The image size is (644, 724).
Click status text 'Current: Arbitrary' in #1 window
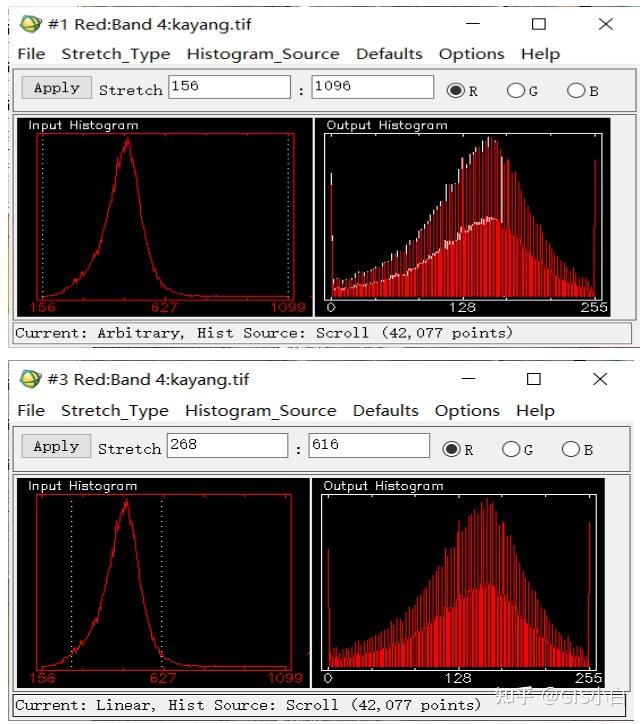[99, 333]
